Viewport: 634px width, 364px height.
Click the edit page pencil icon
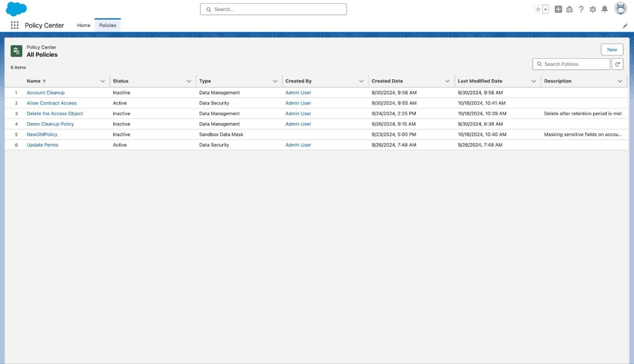[625, 26]
